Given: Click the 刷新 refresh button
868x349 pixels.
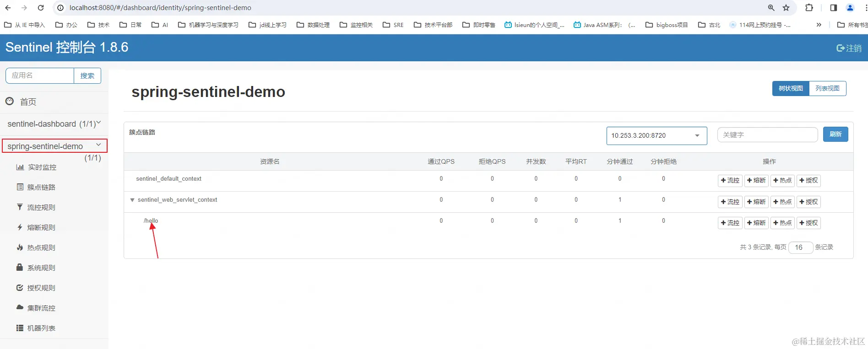Looking at the screenshot, I should coord(835,134).
